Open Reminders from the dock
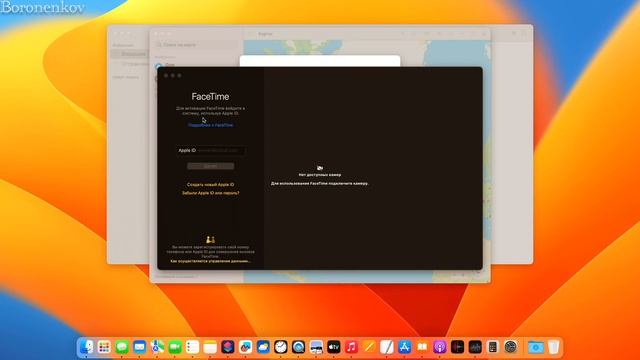This screenshot has height=360, width=640. (192, 347)
